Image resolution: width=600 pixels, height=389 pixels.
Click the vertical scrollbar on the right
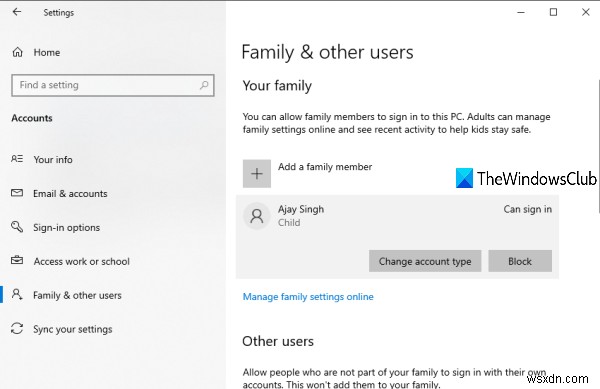[598, 145]
